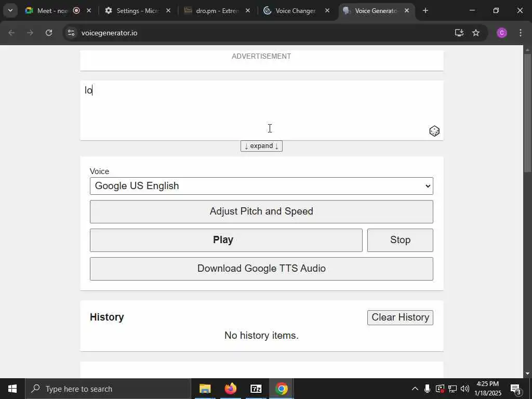532x399 pixels.
Task: Click the History heading
Action: 107,317
